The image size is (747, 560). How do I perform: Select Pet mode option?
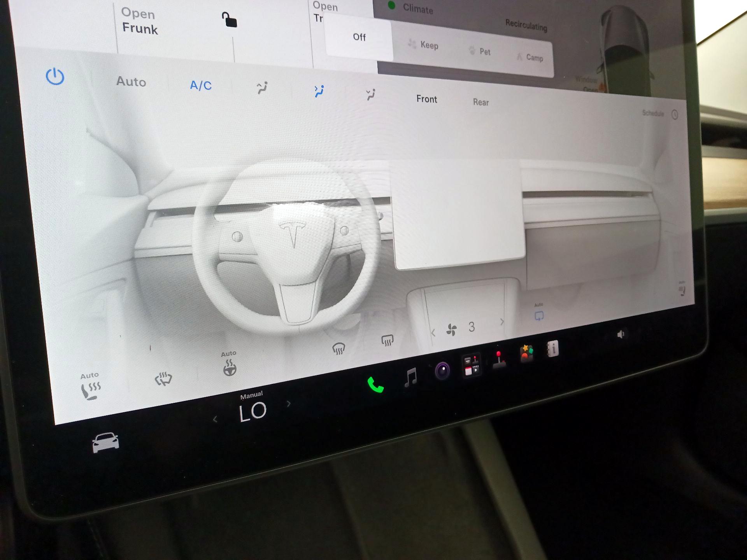point(479,51)
